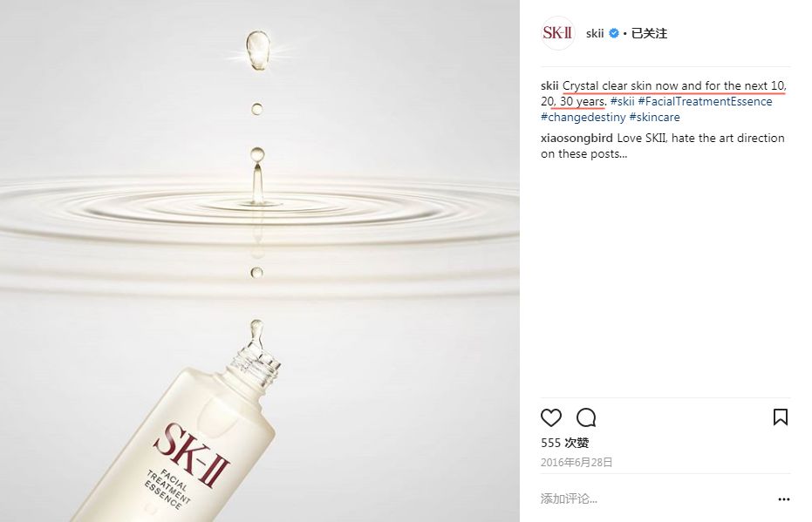Open the comment bubble icon

click(586, 417)
